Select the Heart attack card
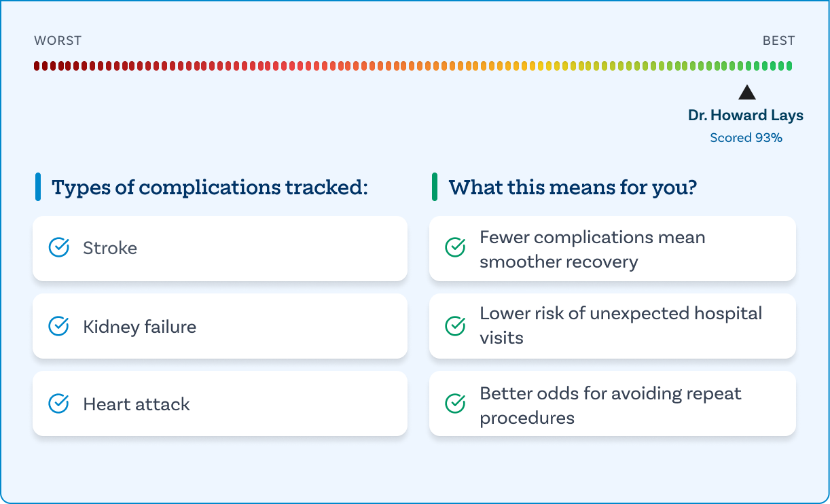Viewport: 830px width, 504px height. coord(219,404)
